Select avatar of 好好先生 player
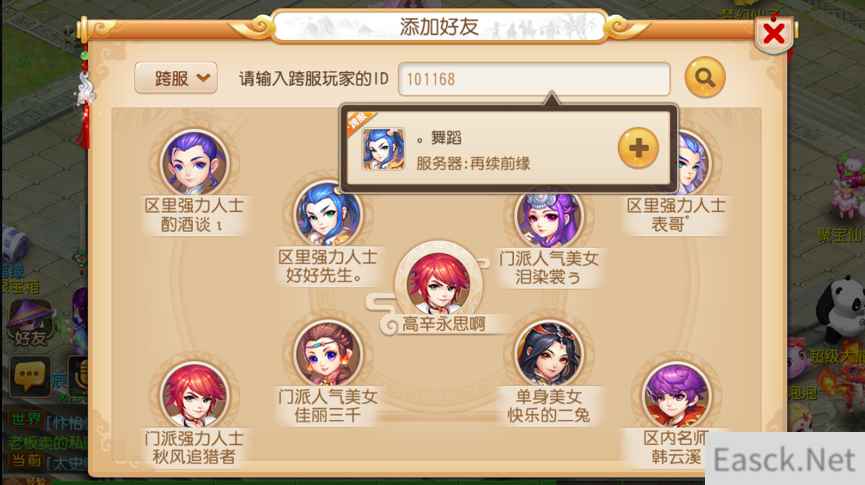865x485 pixels. tap(328, 214)
